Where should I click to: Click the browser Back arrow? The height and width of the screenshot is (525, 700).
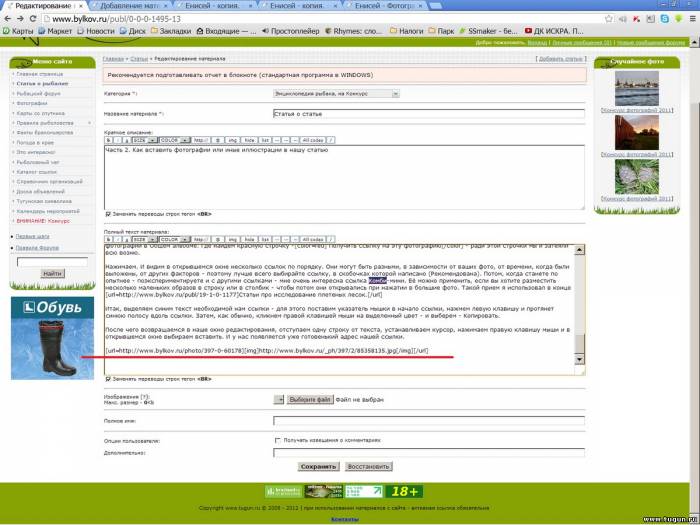tap(7, 19)
